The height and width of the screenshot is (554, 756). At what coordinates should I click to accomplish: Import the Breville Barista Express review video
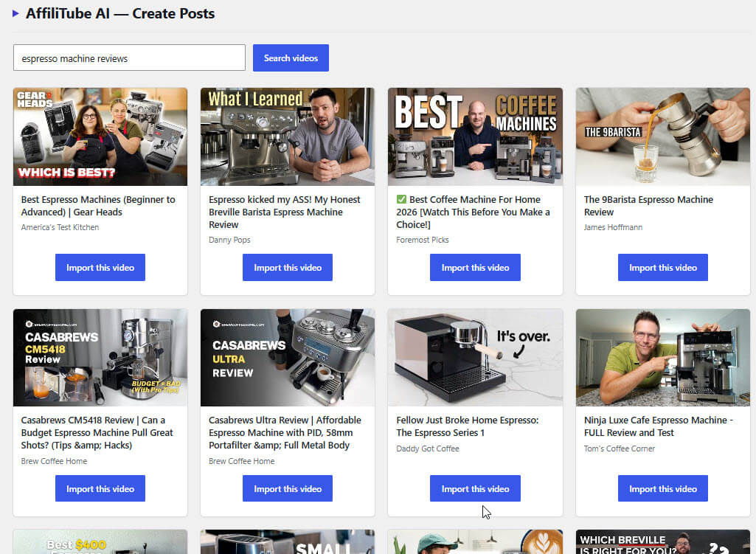tap(288, 268)
